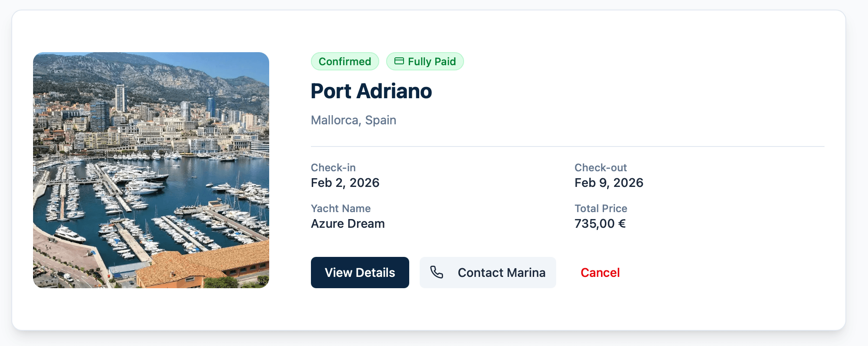Click the phone icon beside Contact Marina
Screen dimensions: 868x346
[437, 273]
